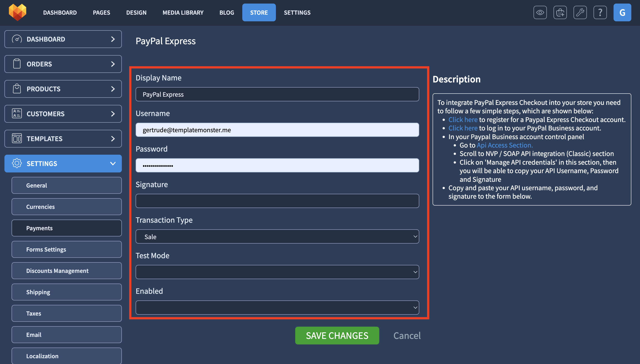Follow the register Click here link
The width and height of the screenshot is (640, 364).
(x=463, y=120)
